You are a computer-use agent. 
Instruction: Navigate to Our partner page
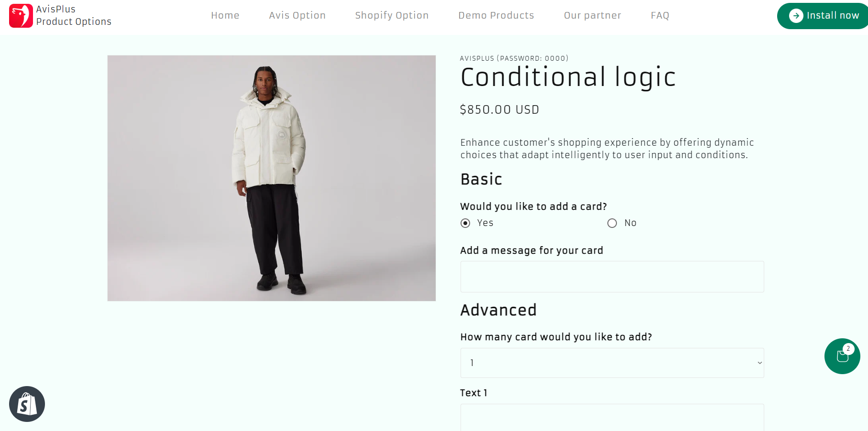tap(592, 15)
